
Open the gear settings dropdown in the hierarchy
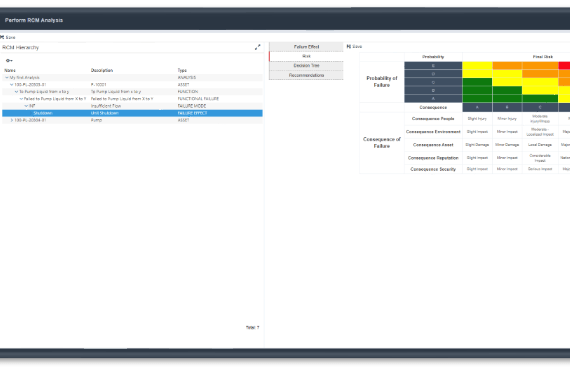coord(9,61)
